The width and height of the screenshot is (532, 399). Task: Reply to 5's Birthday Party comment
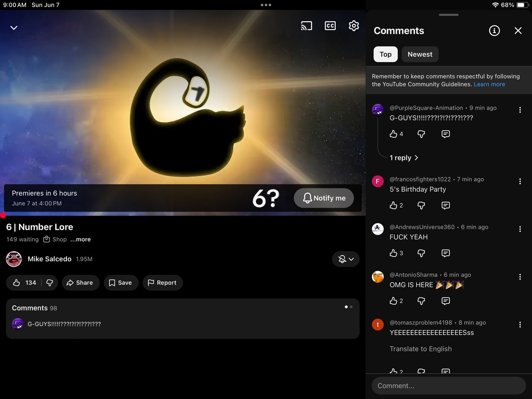pyautogui.click(x=446, y=205)
